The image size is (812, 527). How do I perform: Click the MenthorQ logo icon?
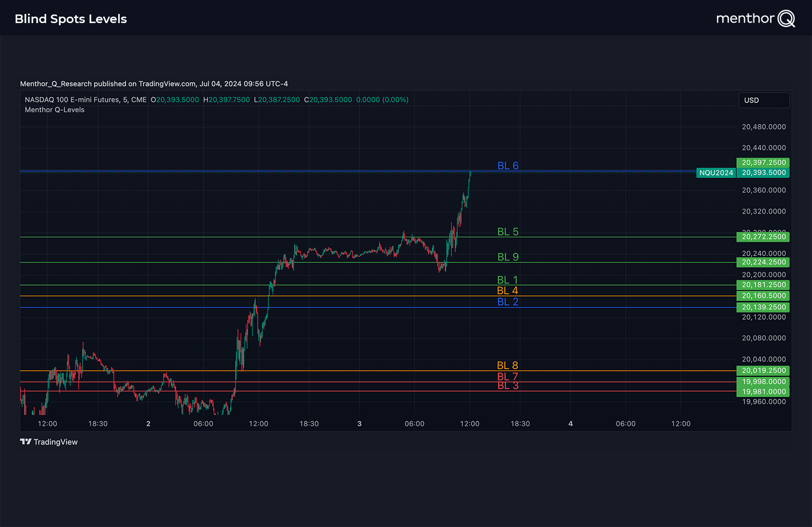pos(786,19)
